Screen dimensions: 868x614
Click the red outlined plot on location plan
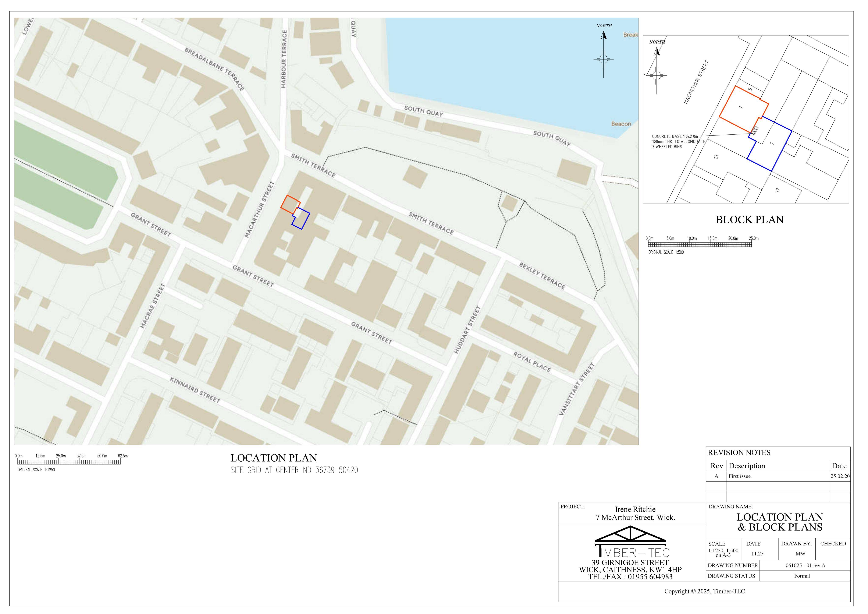(290, 204)
